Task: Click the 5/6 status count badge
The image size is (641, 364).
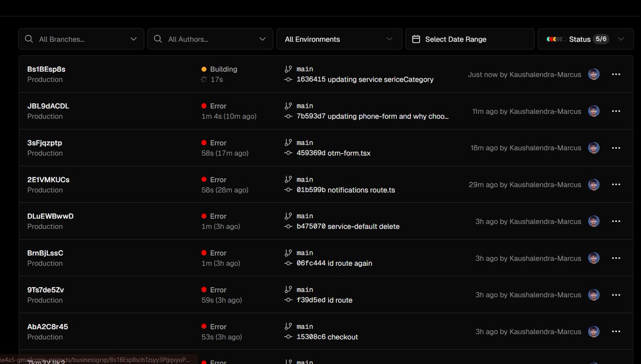Action: click(x=601, y=39)
